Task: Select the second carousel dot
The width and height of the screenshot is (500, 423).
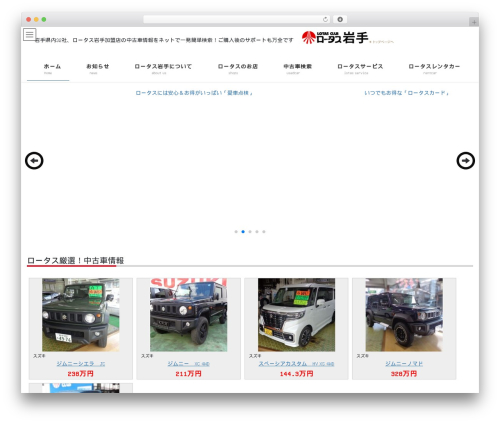Action: click(243, 232)
